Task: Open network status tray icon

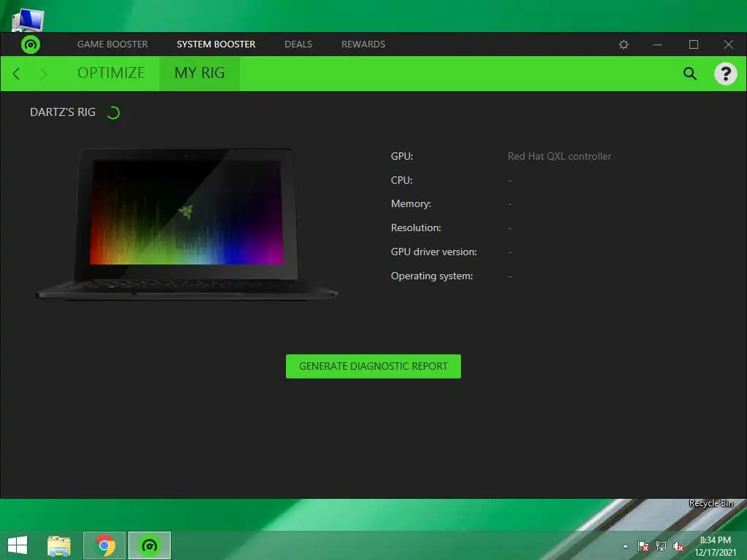Action: tap(660, 546)
